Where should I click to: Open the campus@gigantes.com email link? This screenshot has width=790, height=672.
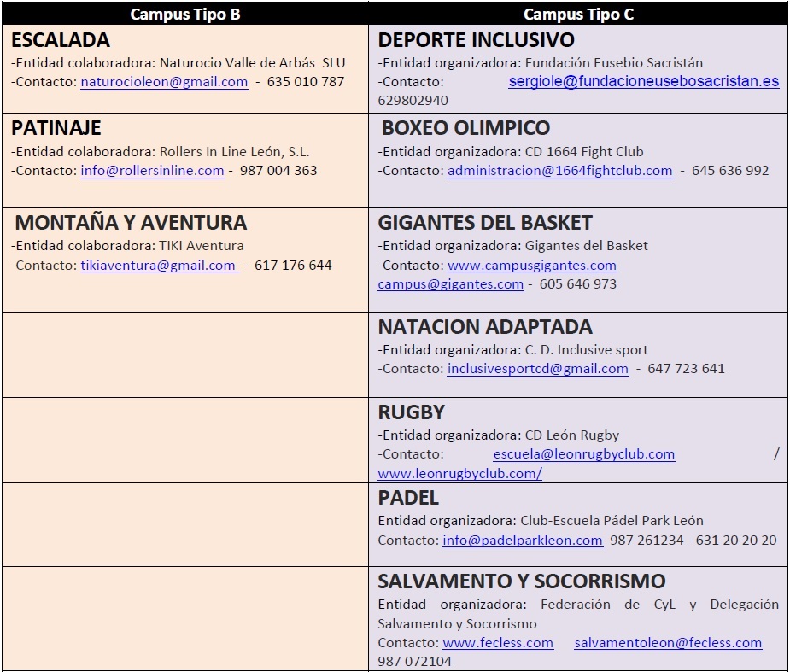pyautogui.click(x=450, y=284)
